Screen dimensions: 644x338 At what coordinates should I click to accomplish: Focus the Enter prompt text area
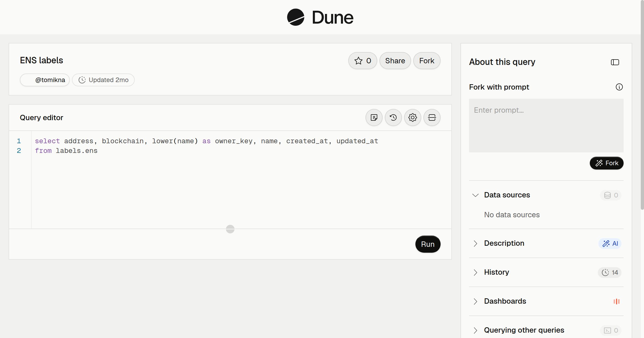tap(546, 126)
